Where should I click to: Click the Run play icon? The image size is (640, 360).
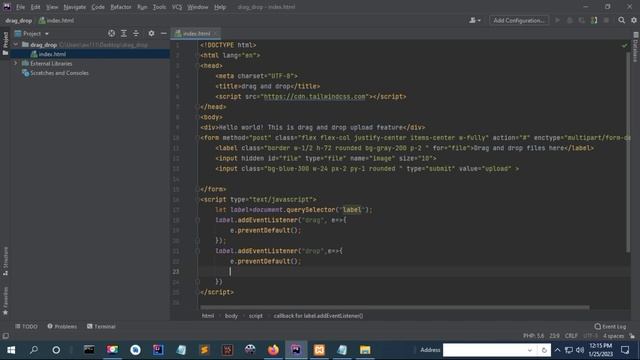click(557, 20)
